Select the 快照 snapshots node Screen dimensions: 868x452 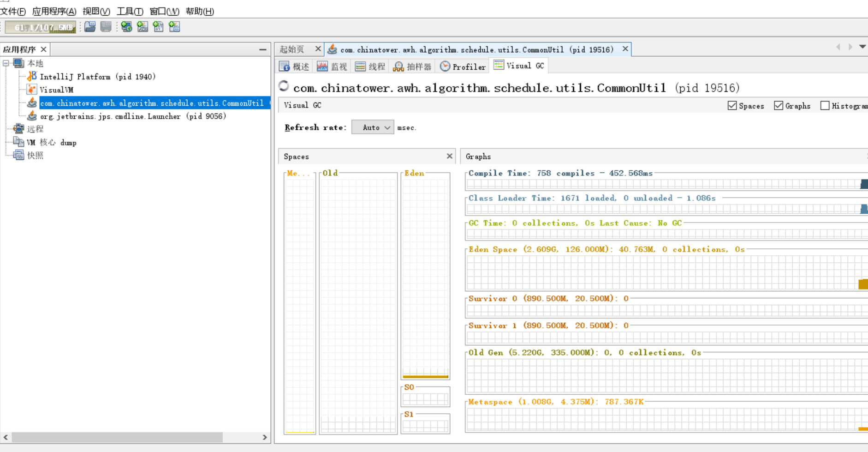point(35,156)
